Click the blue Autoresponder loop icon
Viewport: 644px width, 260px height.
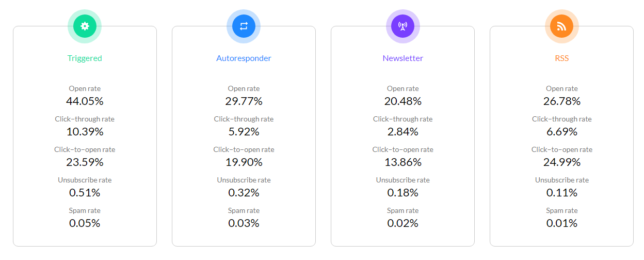click(x=244, y=26)
